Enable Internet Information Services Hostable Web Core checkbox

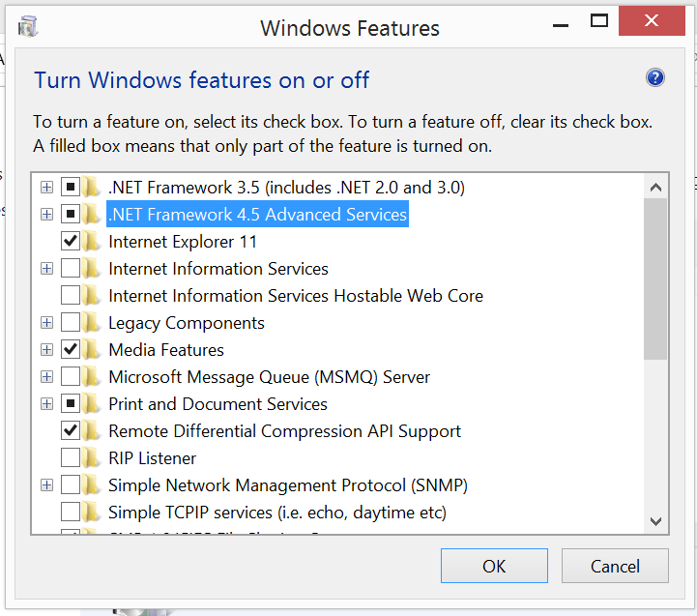(71, 296)
